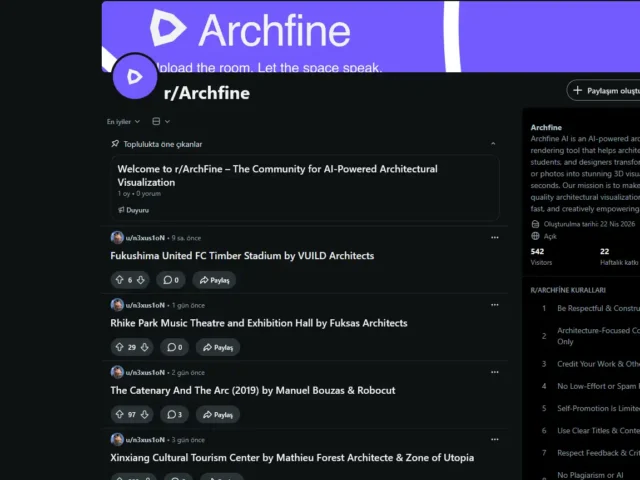Upvote the Fukushima United FC Timber Stadium post
The image size is (640, 480).
[x=119, y=280]
